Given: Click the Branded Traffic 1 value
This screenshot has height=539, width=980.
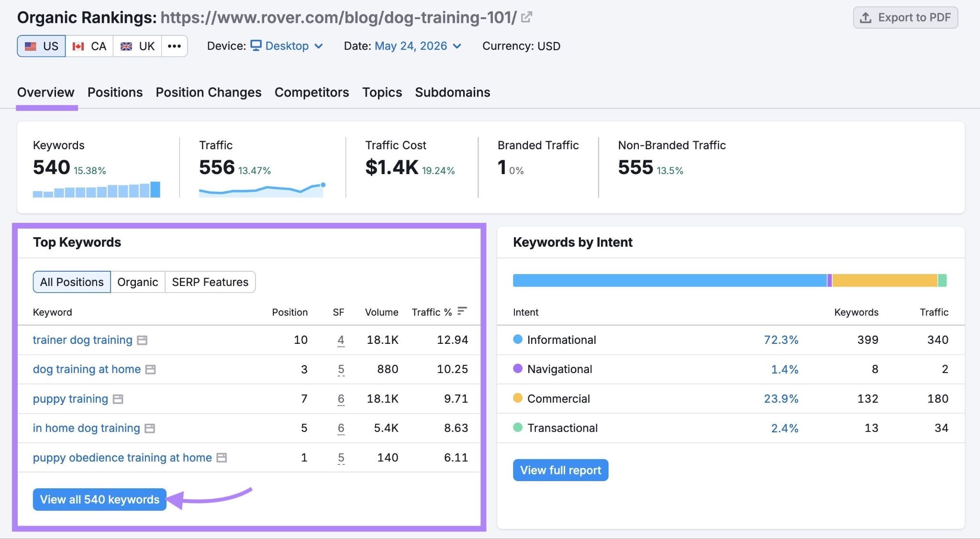Looking at the screenshot, I should click(501, 167).
